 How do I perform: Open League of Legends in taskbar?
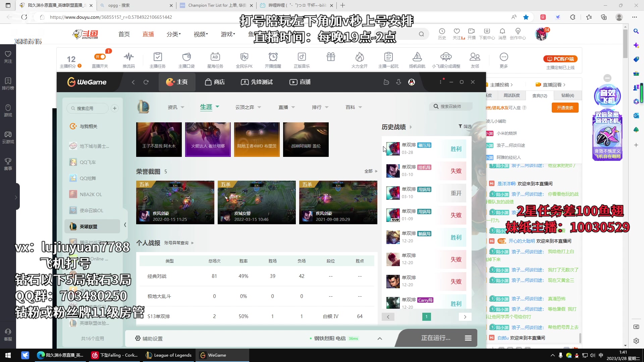(169, 355)
